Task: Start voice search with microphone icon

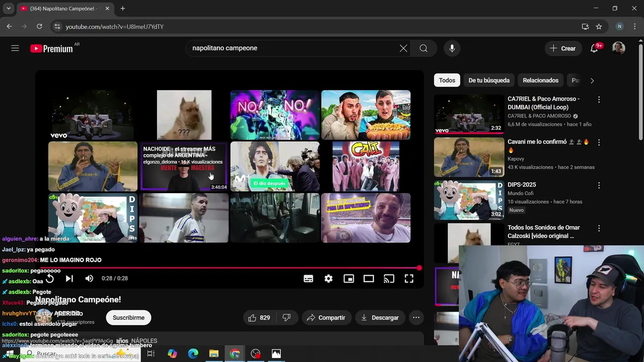Action: pyautogui.click(x=452, y=48)
